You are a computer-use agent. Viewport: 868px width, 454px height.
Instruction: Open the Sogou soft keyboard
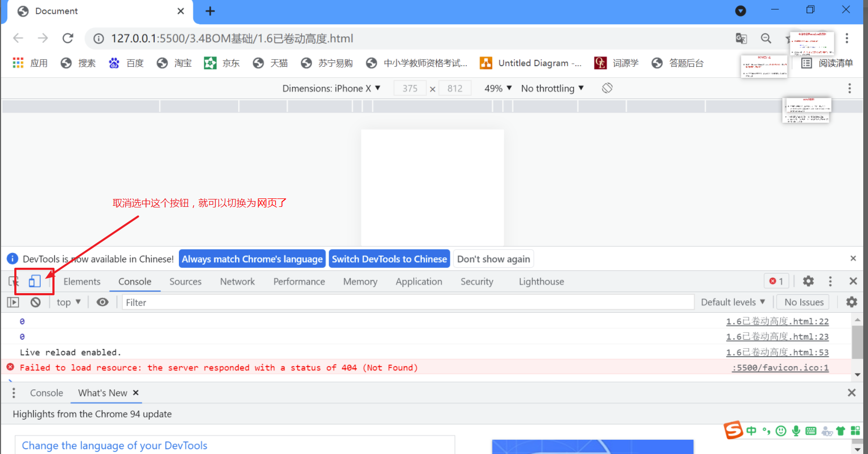coord(811,431)
